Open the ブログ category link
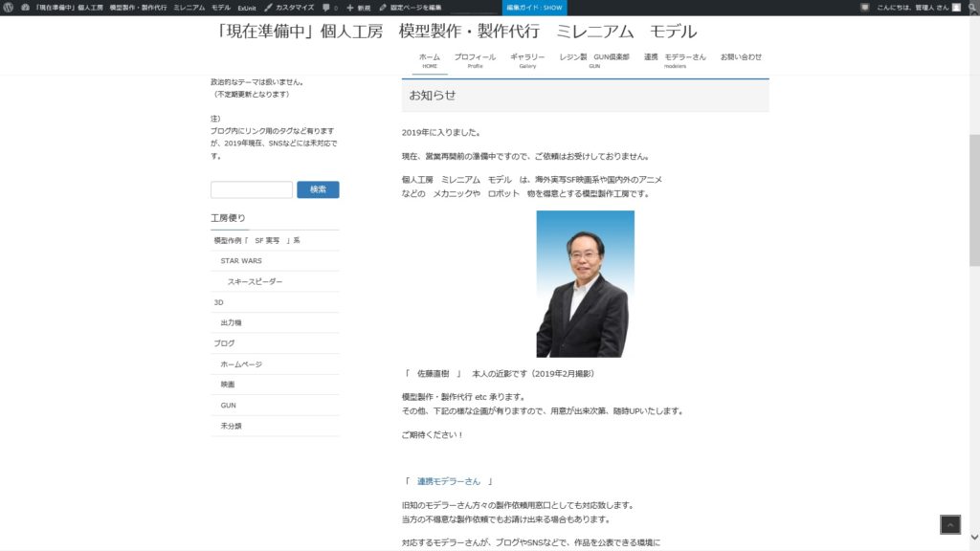This screenshot has height=551, width=980. [224, 343]
